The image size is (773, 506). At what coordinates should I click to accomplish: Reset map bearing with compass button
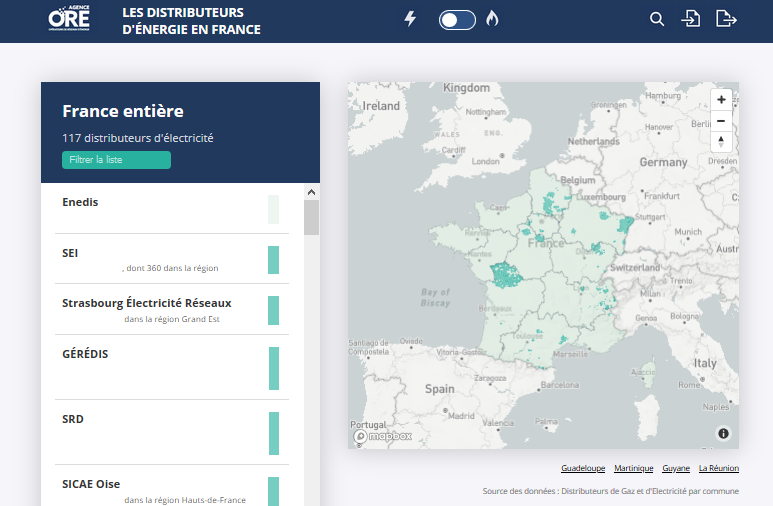(721, 142)
